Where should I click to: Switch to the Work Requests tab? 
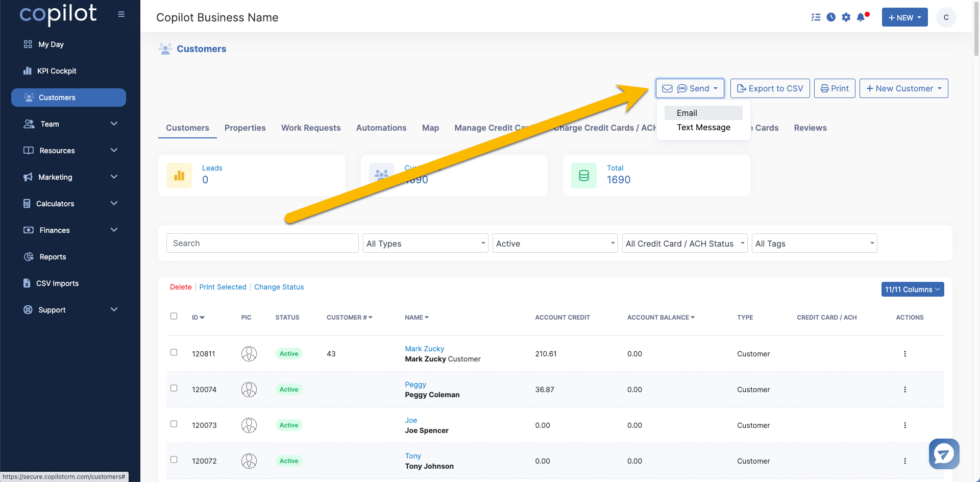pyautogui.click(x=311, y=128)
